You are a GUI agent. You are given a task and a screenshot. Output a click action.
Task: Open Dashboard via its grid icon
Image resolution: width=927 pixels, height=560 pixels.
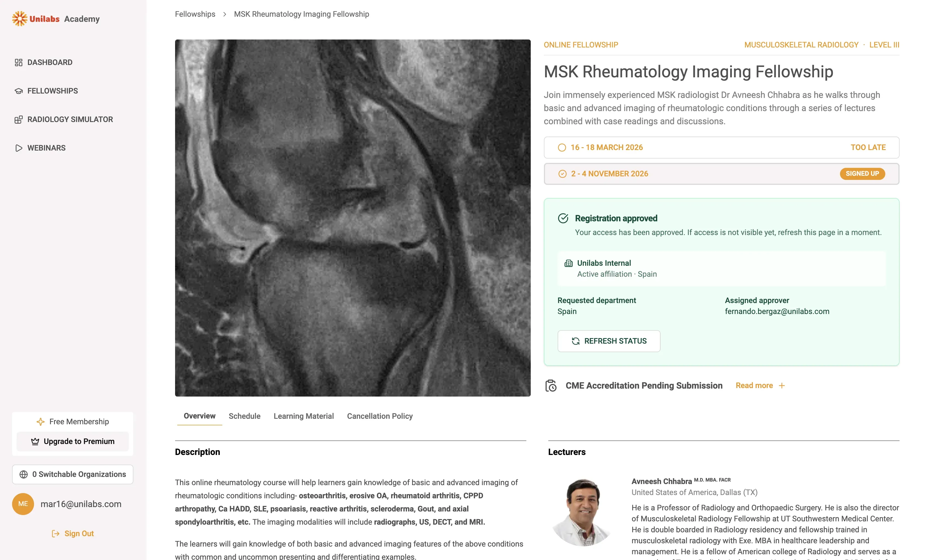(18, 63)
